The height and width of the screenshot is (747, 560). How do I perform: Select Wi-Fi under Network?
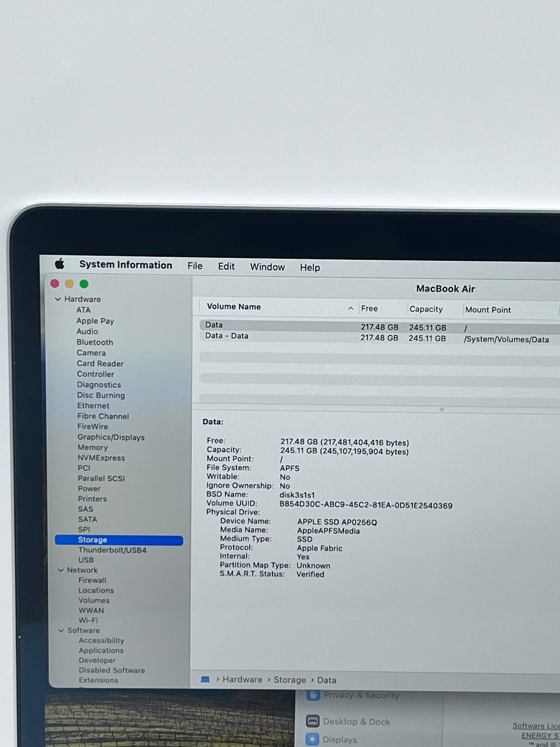pyautogui.click(x=88, y=620)
